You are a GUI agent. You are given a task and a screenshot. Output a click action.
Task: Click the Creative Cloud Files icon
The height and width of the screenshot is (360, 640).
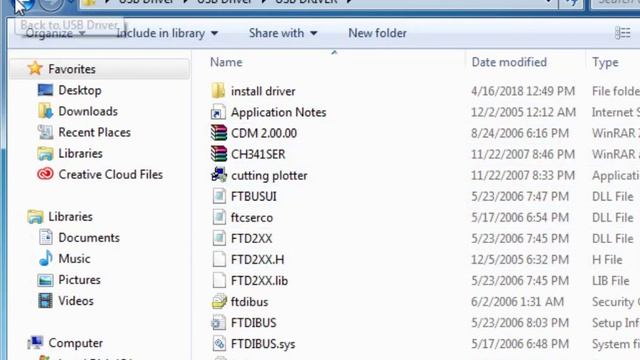(45, 174)
